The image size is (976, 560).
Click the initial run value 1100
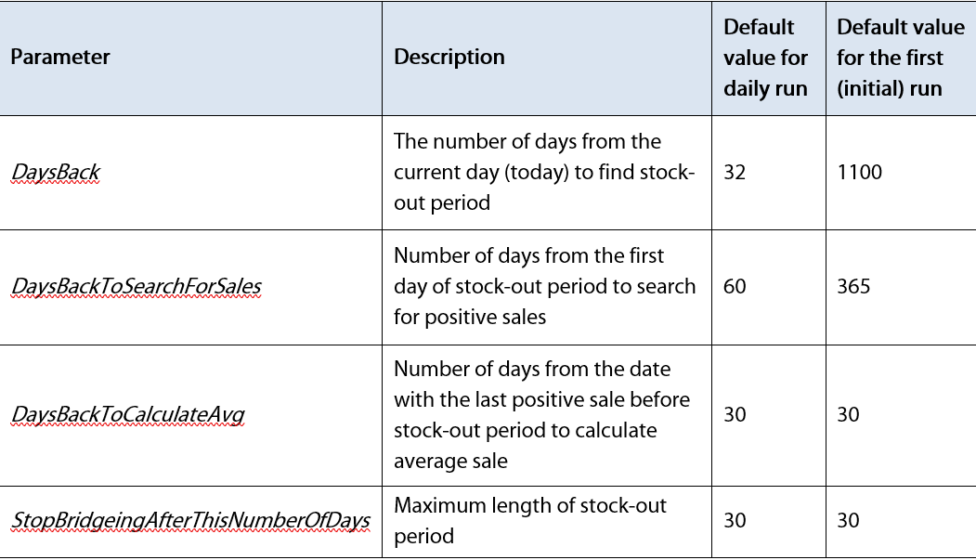coord(859,173)
